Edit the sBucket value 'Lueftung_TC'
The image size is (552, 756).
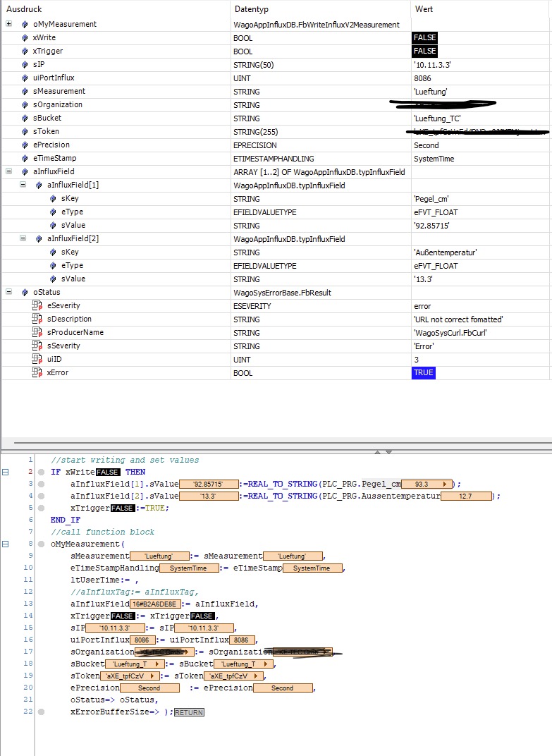(x=437, y=118)
